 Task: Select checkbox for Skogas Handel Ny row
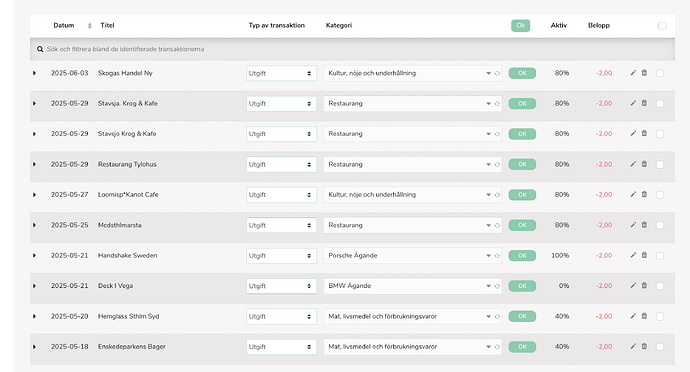[x=660, y=73]
